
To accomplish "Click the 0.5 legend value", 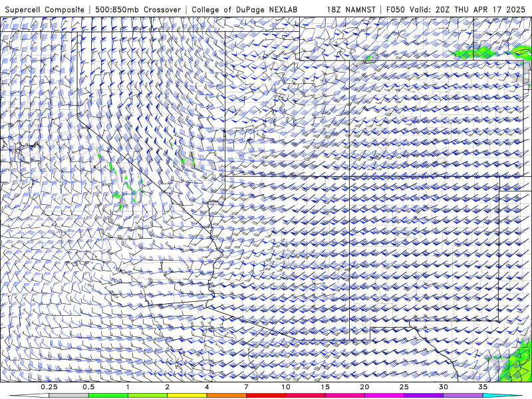I will point(88,387).
